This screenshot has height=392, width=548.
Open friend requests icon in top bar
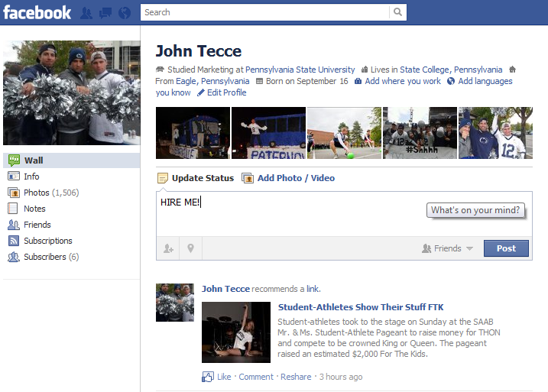tap(86, 13)
